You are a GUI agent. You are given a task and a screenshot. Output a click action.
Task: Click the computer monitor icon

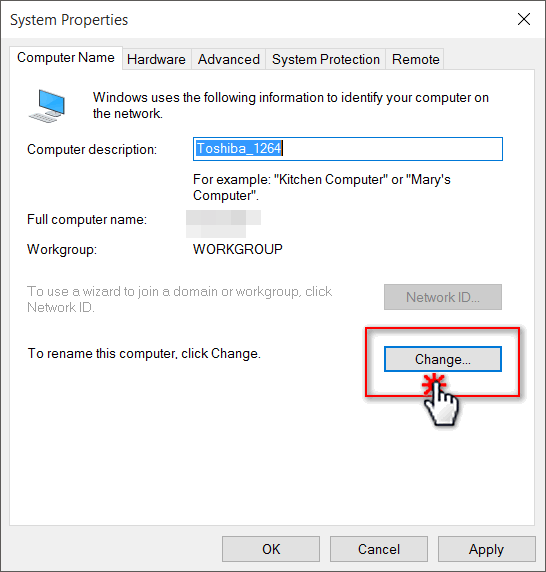[47, 106]
